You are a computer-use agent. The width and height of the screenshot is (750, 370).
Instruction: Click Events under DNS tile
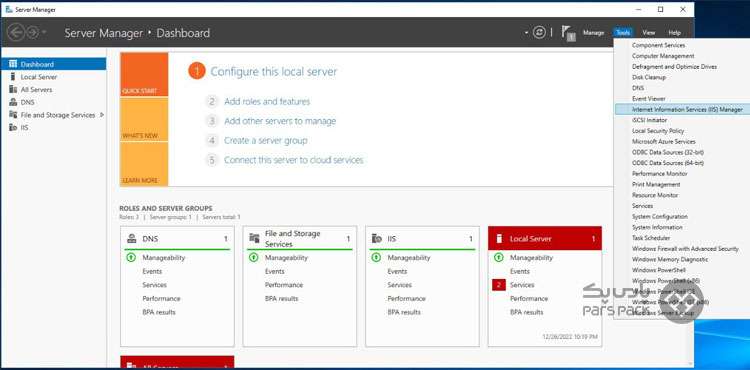[152, 271]
